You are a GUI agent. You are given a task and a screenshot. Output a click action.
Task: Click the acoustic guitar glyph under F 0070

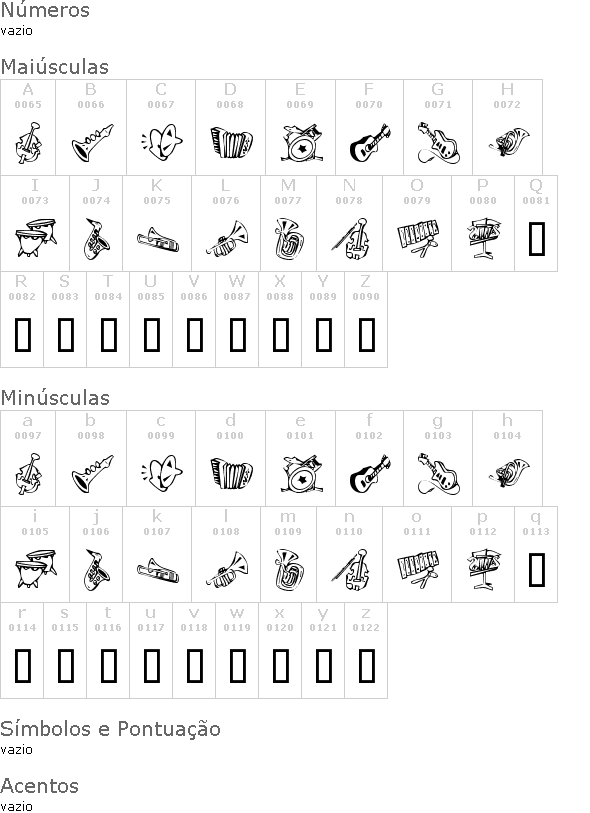click(370, 143)
